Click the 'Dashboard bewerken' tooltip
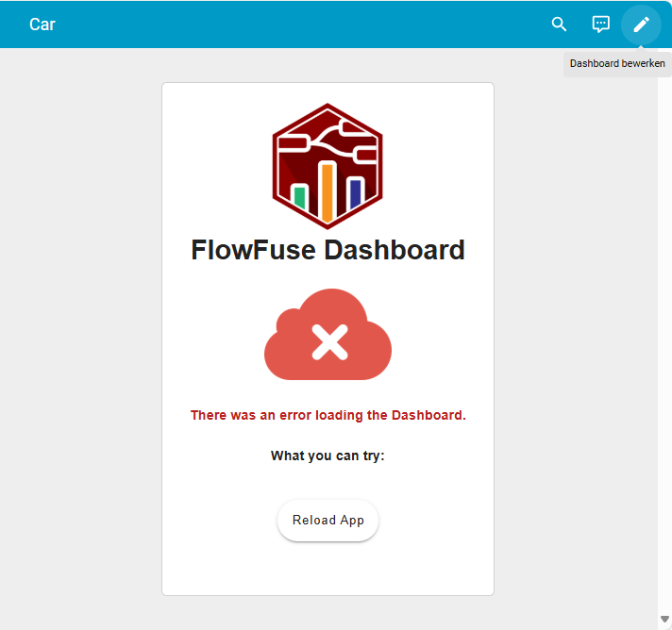This screenshot has width=672, height=630. pyautogui.click(x=617, y=64)
